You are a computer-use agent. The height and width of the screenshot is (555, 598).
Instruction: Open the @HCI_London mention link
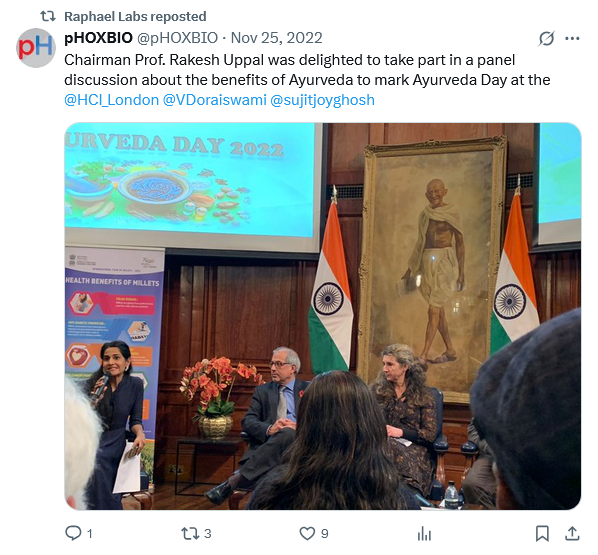(111, 100)
